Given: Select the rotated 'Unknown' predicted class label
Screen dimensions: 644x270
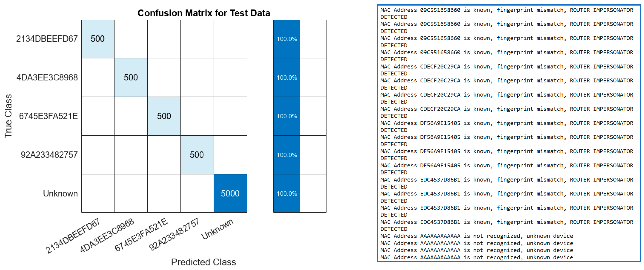Looking at the screenshot, I should click(217, 229).
